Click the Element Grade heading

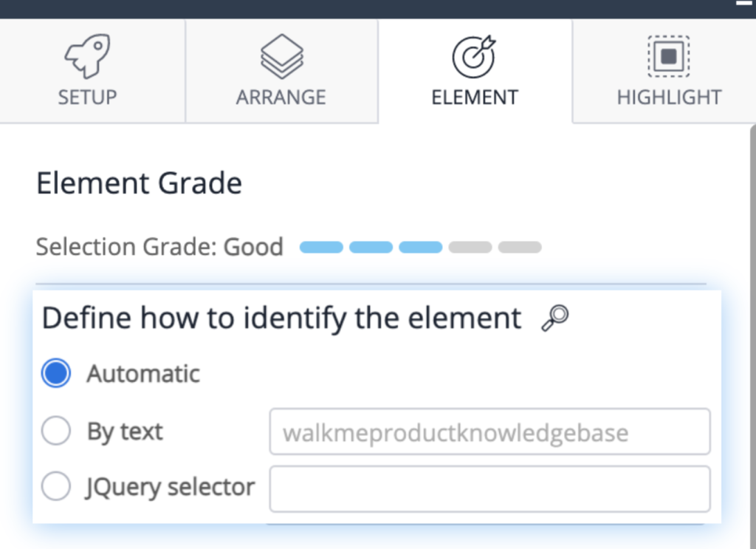point(139,183)
